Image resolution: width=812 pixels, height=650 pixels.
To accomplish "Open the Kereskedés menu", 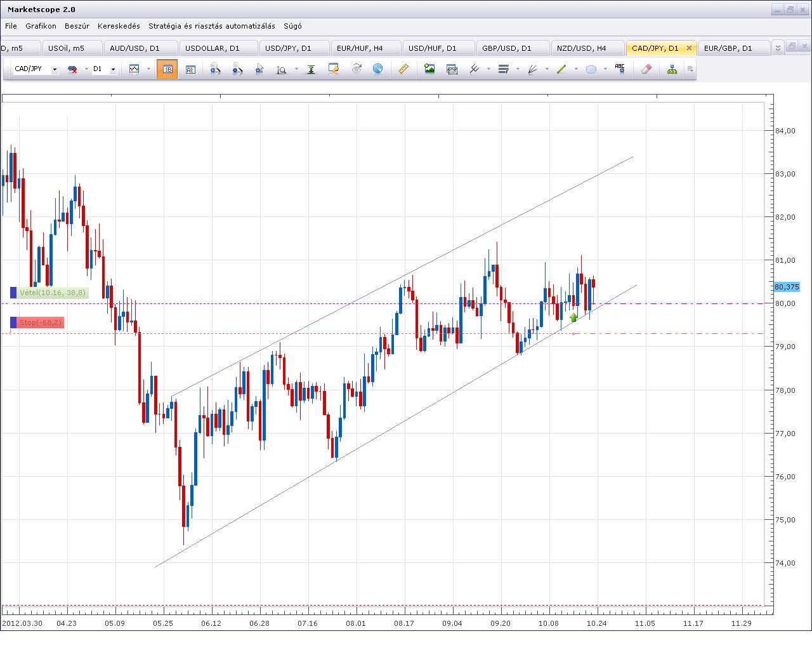I will tap(119, 26).
